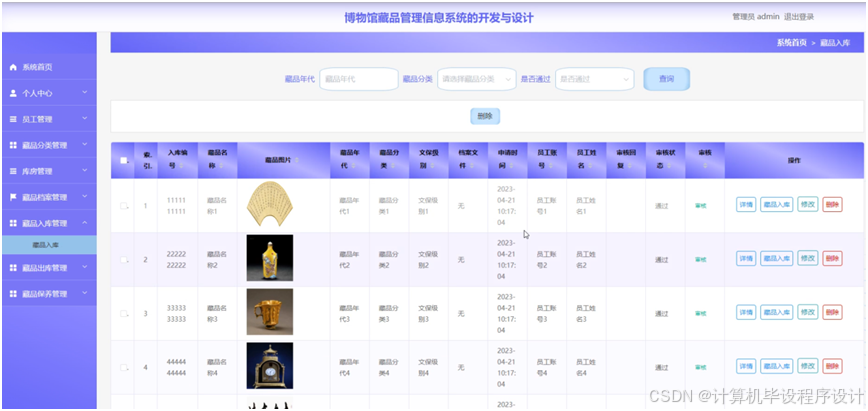Click the grid icon beside 藏品出库管理
This screenshot has height=411, width=868.
[x=13, y=268]
